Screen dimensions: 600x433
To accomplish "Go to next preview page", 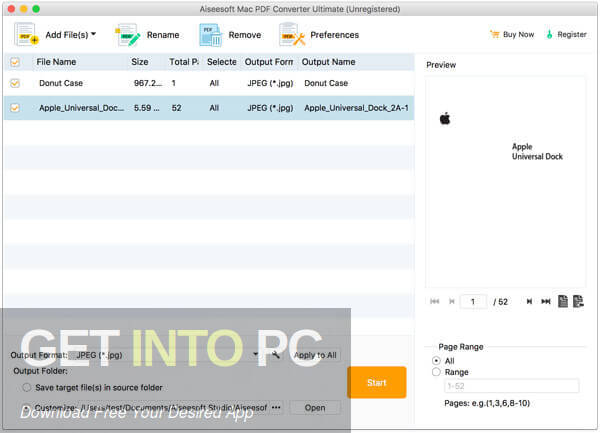I will [529, 301].
